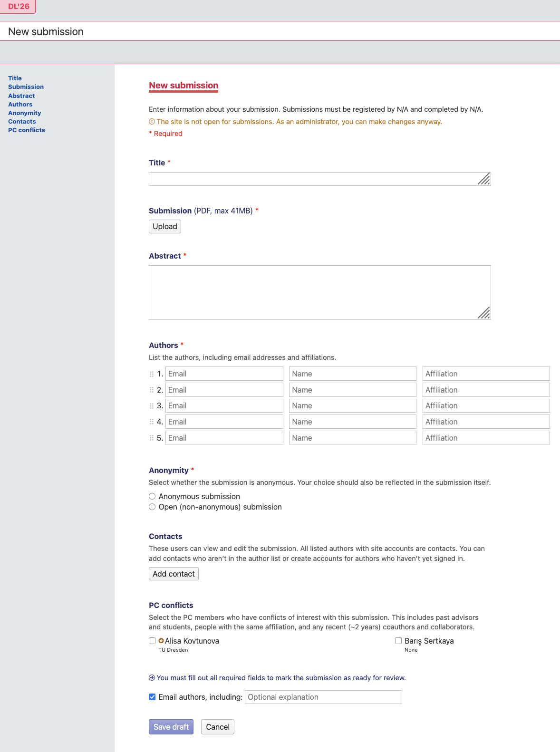Image resolution: width=560 pixels, height=752 pixels.
Task: Click arrow icon before required fields message
Action: pyautogui.click(x=152, y=678)
